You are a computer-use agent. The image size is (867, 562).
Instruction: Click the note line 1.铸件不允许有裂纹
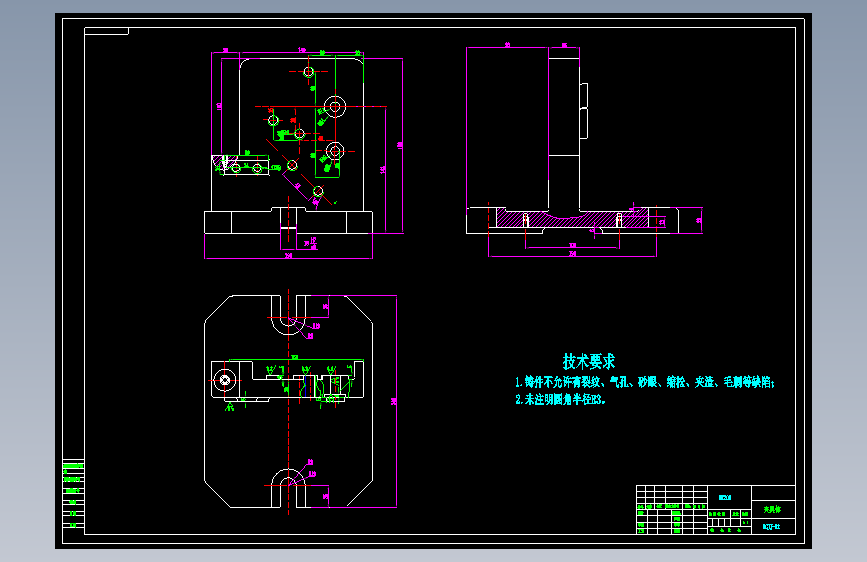click(645, 382)
